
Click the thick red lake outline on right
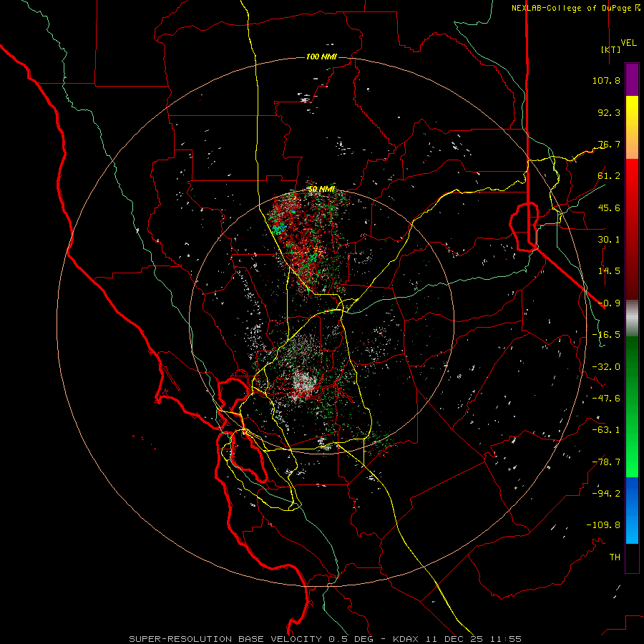[524, 226]
